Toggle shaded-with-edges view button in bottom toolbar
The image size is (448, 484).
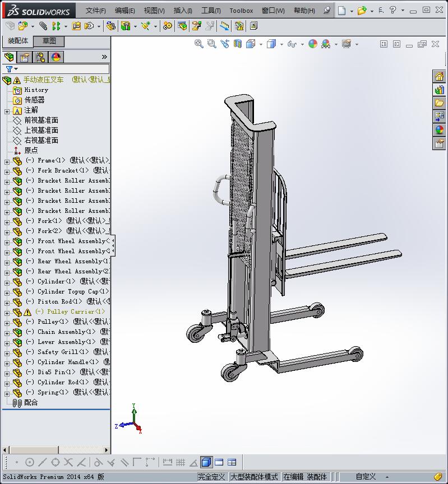click(206, 462)
